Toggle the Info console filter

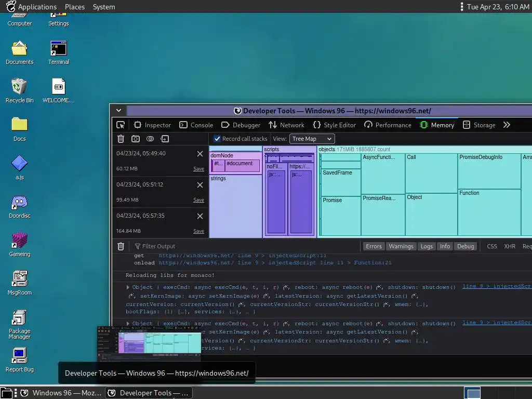point(445,246)
